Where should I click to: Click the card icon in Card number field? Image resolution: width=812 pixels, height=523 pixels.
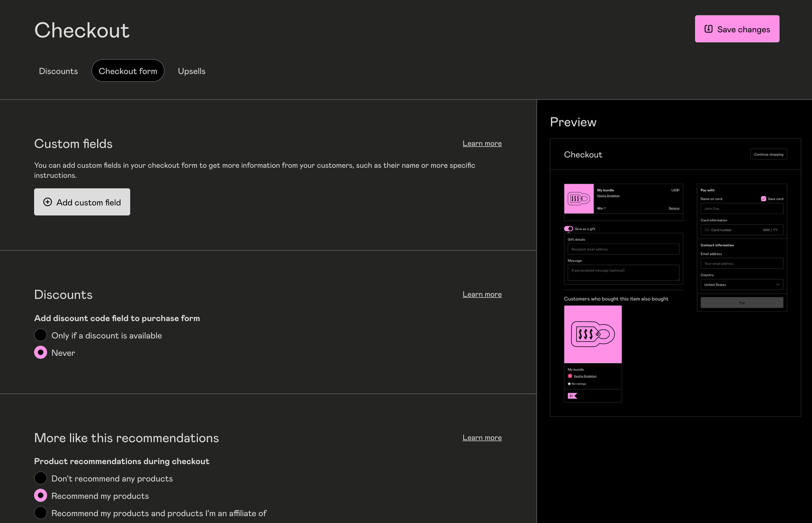click(707, 230)
